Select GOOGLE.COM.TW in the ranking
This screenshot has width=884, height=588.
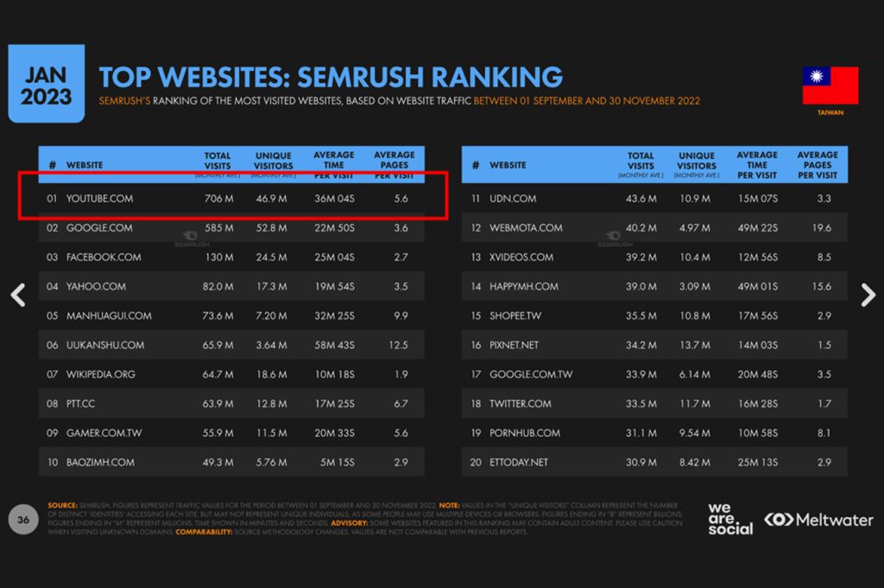(x=531, y=375)
